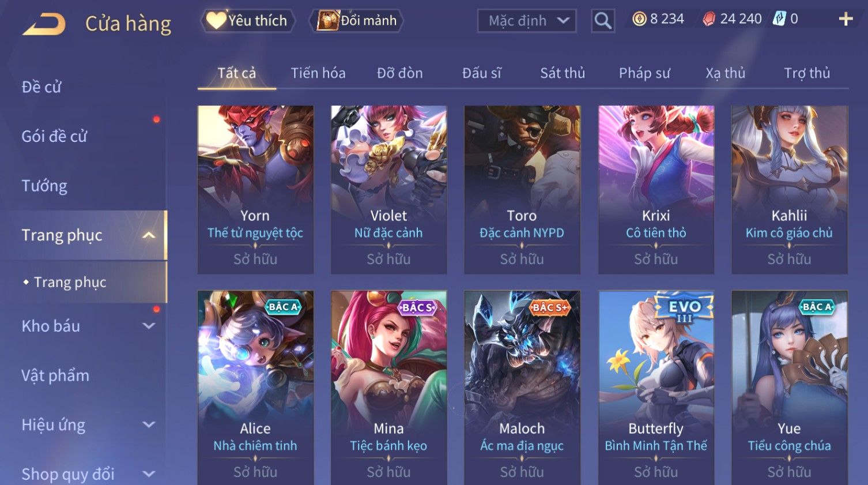The image size is (868, 485).
Task: Tap the red ruby currency icon
Action: point(709,19)
